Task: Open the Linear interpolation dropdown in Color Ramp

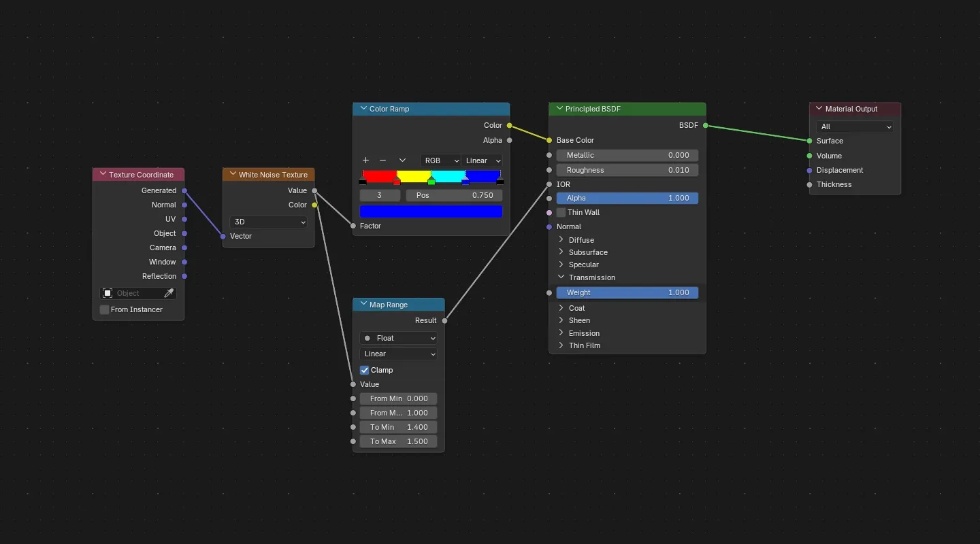Action: (x=483, y=160)
